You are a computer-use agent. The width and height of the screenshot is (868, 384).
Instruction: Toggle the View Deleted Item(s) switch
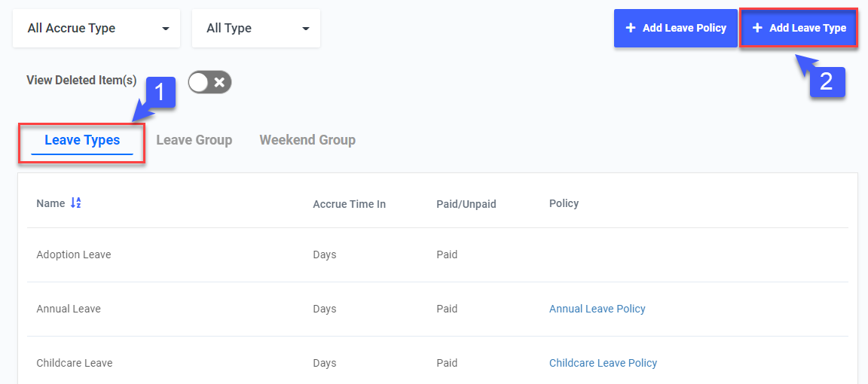coord(209,82)
